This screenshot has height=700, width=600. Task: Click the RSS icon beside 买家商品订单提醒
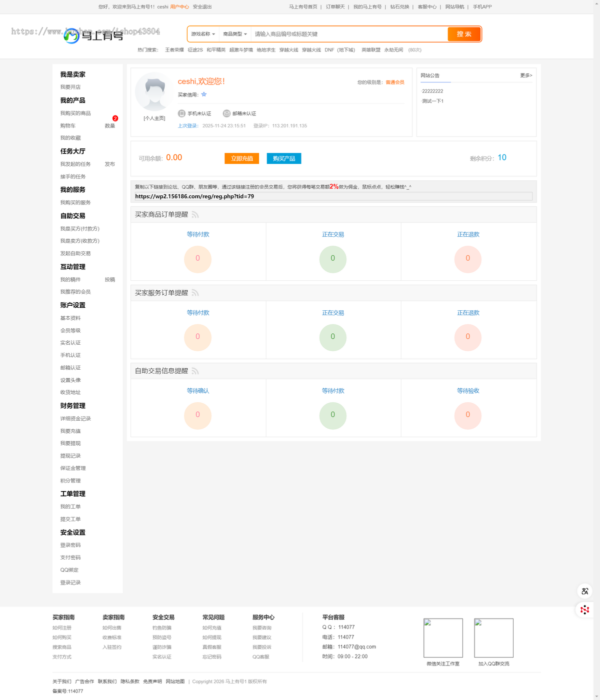pos(195,215)
